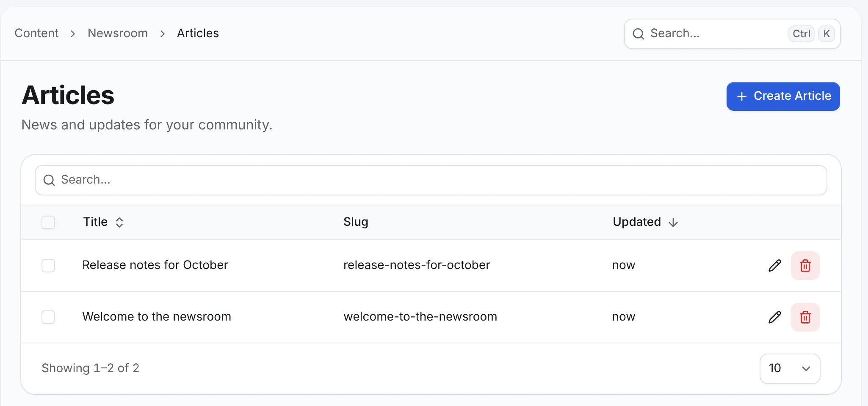Click the chevron after Newsroom breadcrumb

pyautogui.click(x=163, y=34)
